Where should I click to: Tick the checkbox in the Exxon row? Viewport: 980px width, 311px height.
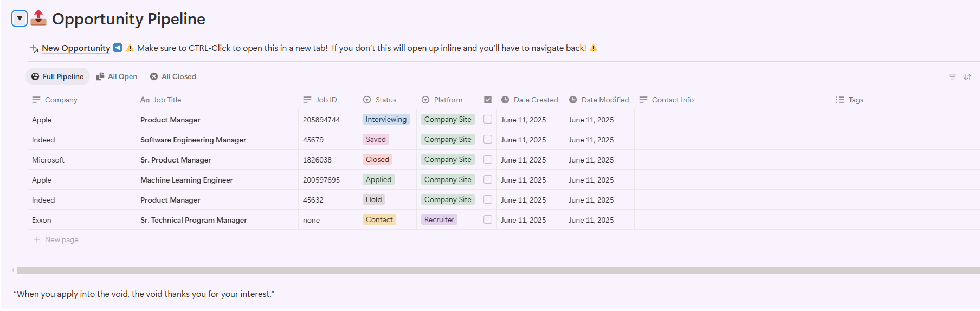[x=488, y=220]
